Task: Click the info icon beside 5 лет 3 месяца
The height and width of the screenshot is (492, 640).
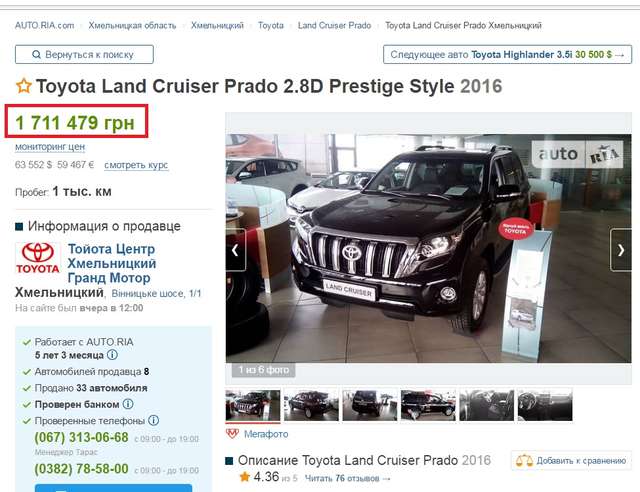Action: tap(113, 354)
